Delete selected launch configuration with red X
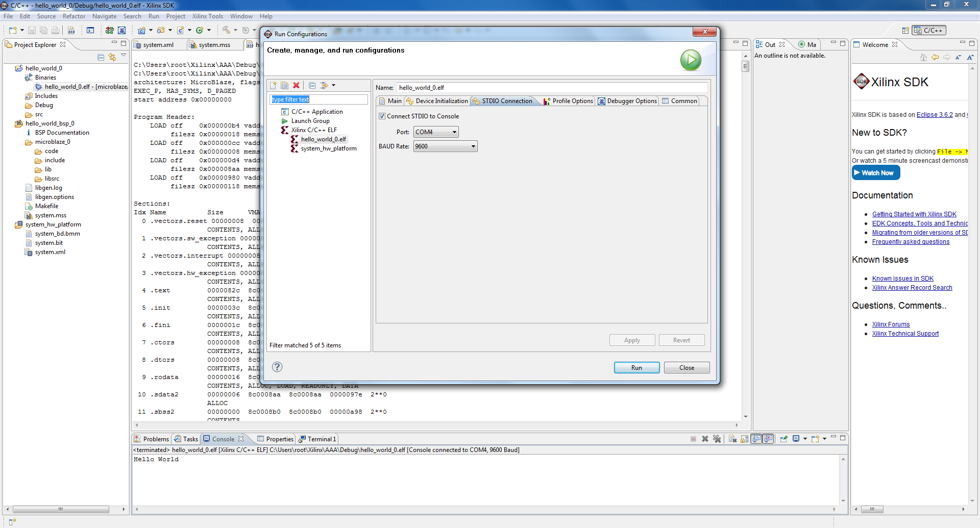 pyautogui.click(x=296, y=85)
